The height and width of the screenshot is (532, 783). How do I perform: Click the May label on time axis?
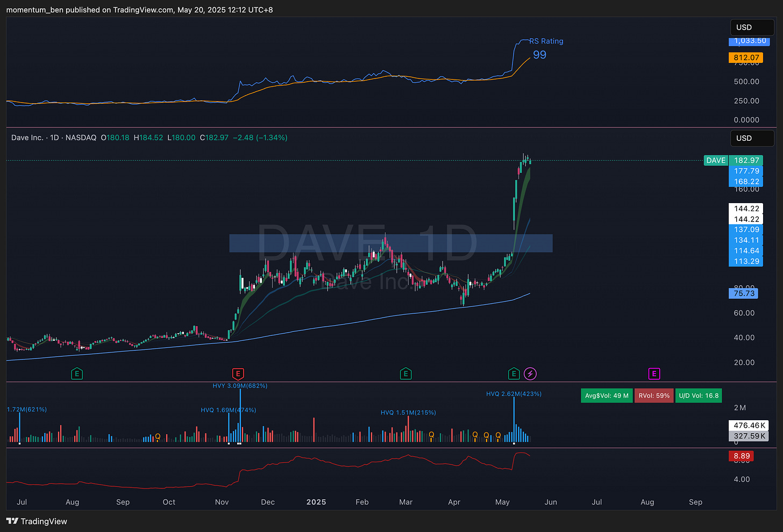point(502,502)
